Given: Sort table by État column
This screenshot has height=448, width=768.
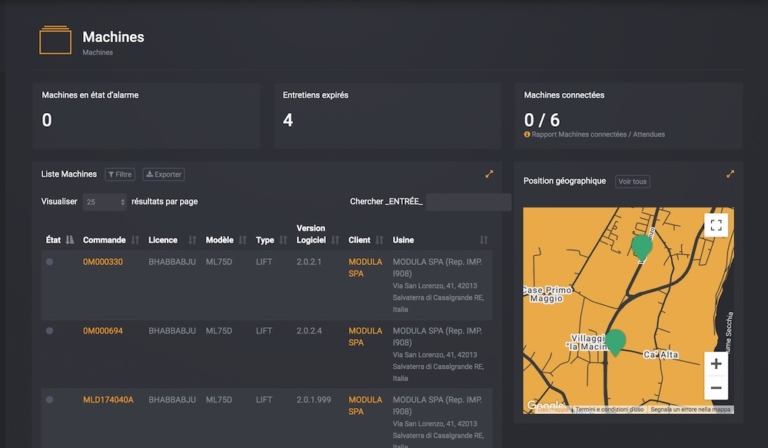Looking at the screenshot, I should [x=59, y=240].
